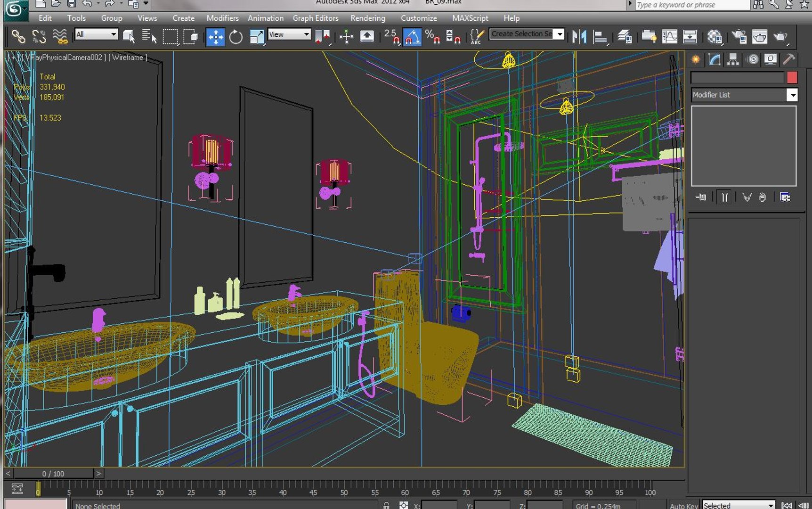The width and height of the screenshot is (812, 509).
Task: Expand the Modifier List dropdown
Action: (792, 95)
